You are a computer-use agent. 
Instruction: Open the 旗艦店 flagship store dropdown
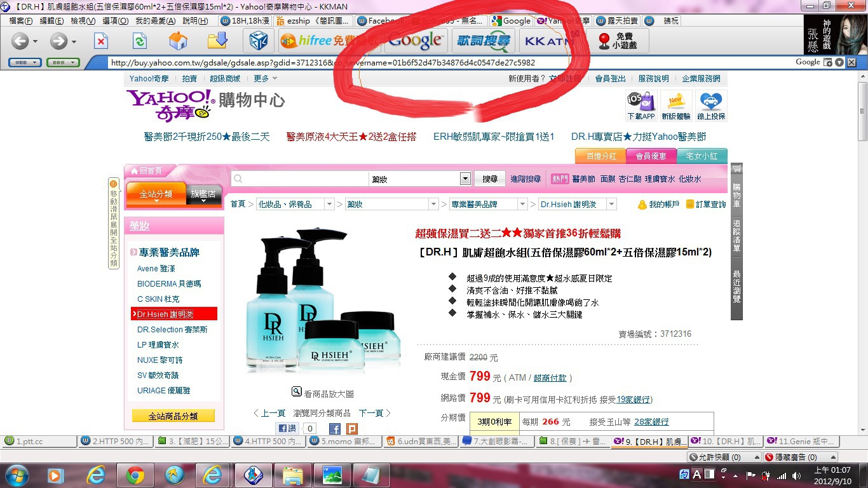coord(203,195)
